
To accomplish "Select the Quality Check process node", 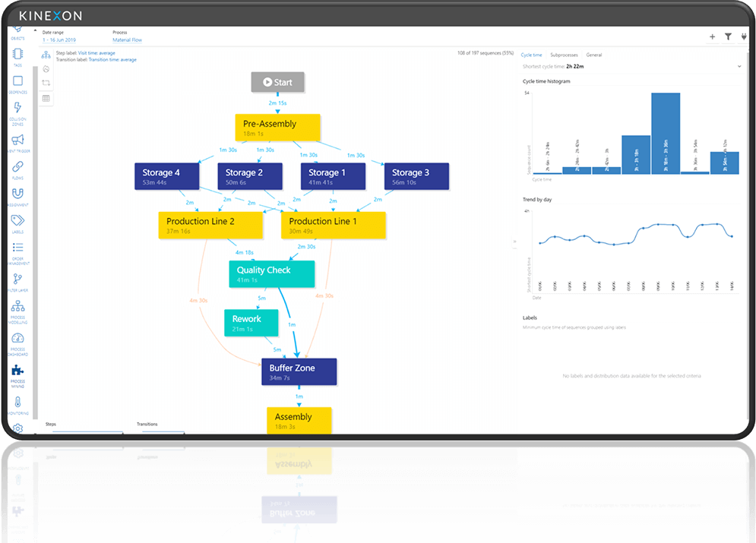I will (264, 274).
